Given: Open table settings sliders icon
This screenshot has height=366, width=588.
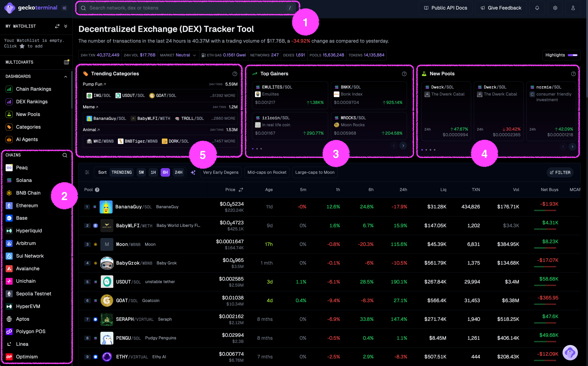Looking at the screenshot, I should pyautogui.click(x=87, y=172).
